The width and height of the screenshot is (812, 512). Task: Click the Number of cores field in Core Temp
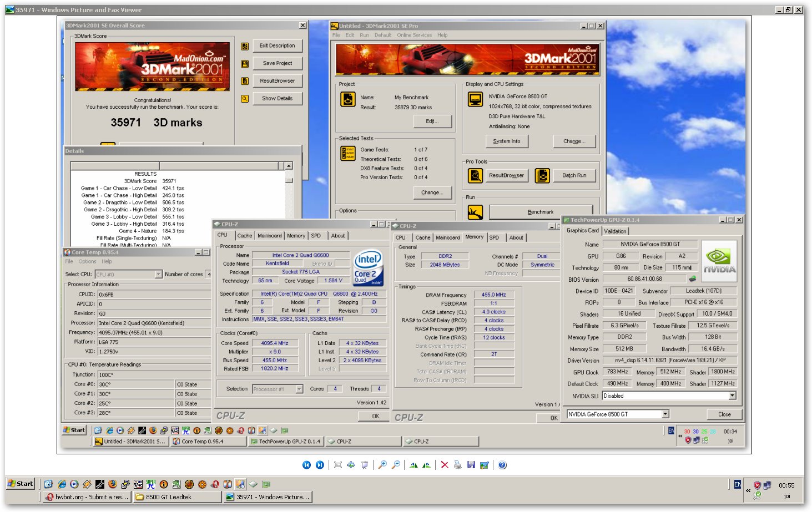point(209,274)
